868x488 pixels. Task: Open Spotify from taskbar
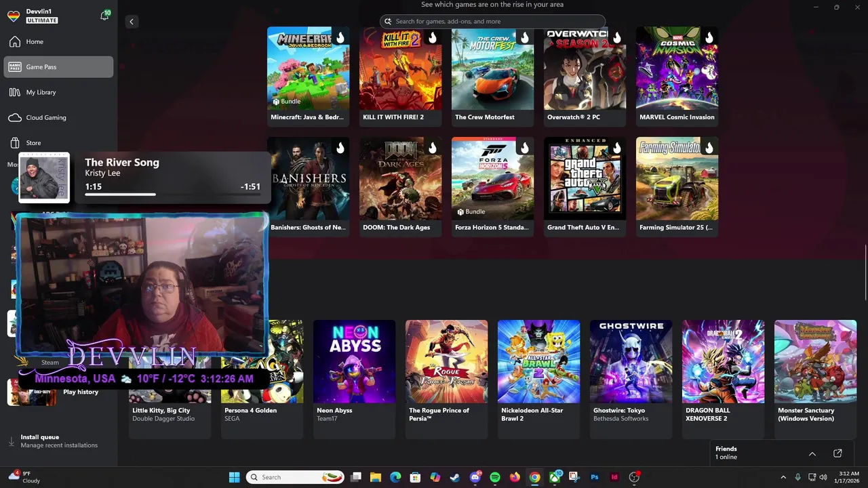click(495, 477)
